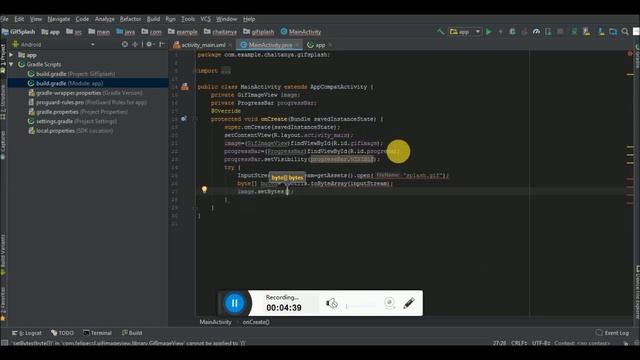This screenshot has height=360, width=640.
Task: Select build.gradle (Module: app)
Action: (x=65, y=83)
